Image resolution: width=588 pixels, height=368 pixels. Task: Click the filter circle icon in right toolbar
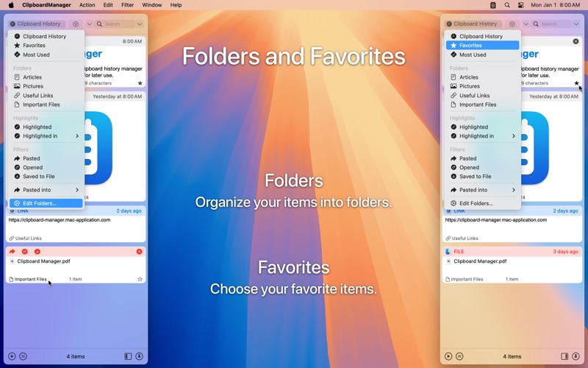(512, 24)
